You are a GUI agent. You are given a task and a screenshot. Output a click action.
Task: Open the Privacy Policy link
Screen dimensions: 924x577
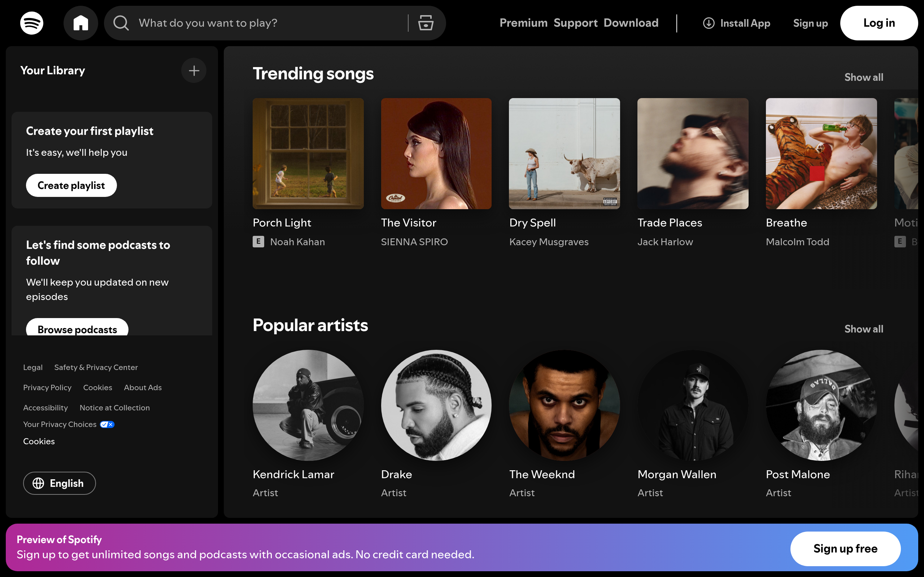pos(47,387)
